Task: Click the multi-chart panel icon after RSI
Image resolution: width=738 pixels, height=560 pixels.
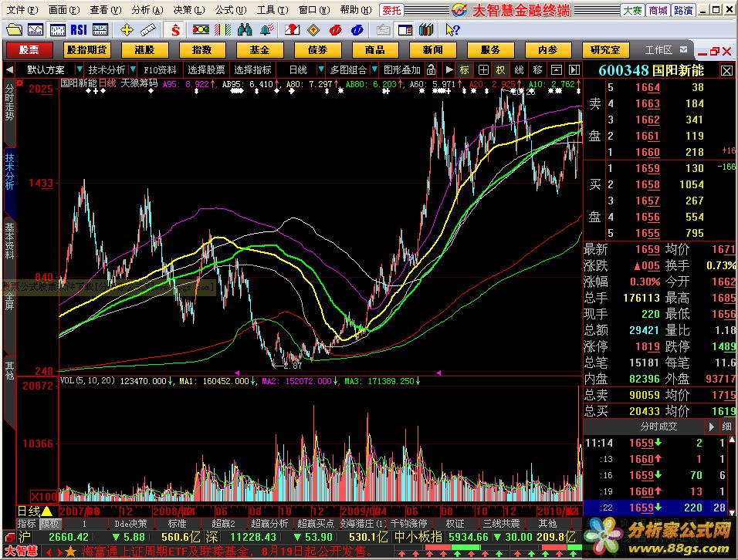Action: tap(100, 30)
